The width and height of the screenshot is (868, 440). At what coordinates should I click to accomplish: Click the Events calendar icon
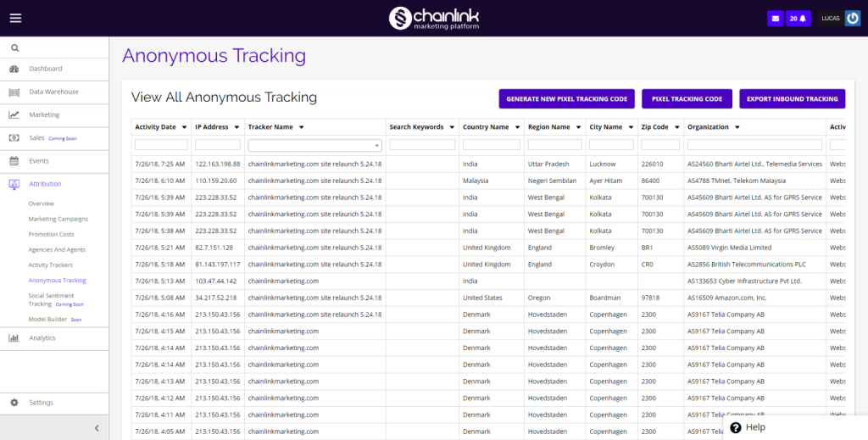[14, 161]
